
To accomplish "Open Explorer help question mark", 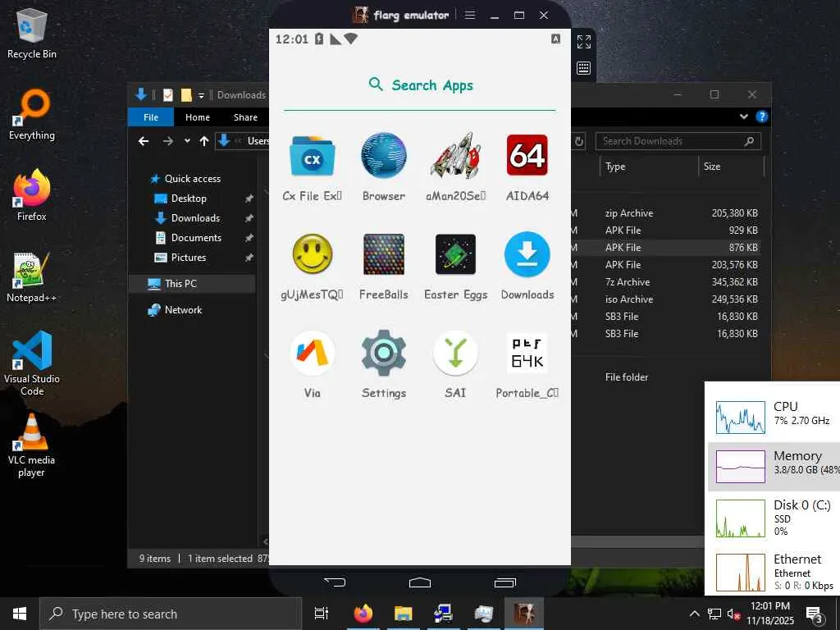I will point(762,116).
